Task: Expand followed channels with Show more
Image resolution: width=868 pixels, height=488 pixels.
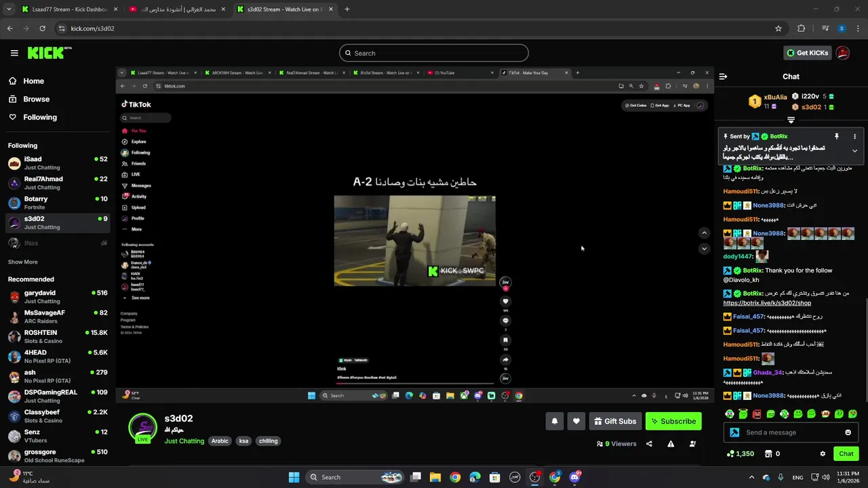Action: (x=23, y=262)
